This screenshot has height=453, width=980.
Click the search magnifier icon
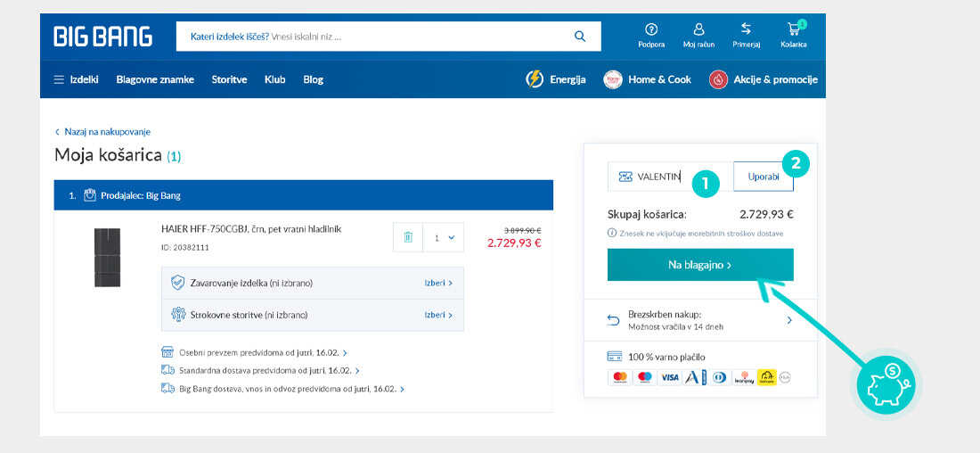[x=580, y=37]
